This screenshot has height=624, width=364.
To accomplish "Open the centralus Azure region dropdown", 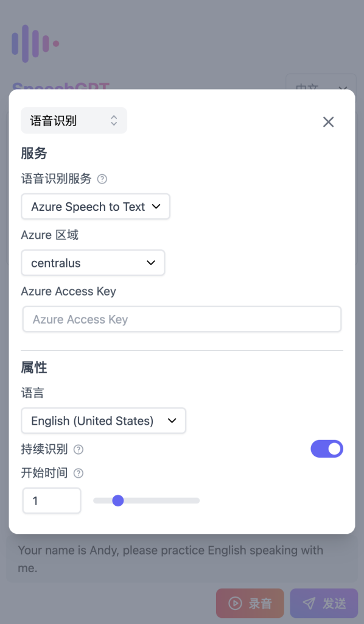I will coord(93,263).
